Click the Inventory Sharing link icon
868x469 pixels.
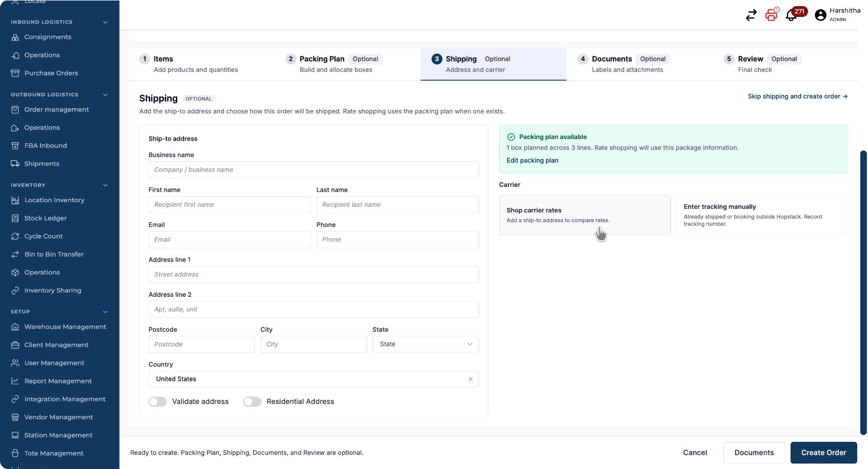coord(15,290)
